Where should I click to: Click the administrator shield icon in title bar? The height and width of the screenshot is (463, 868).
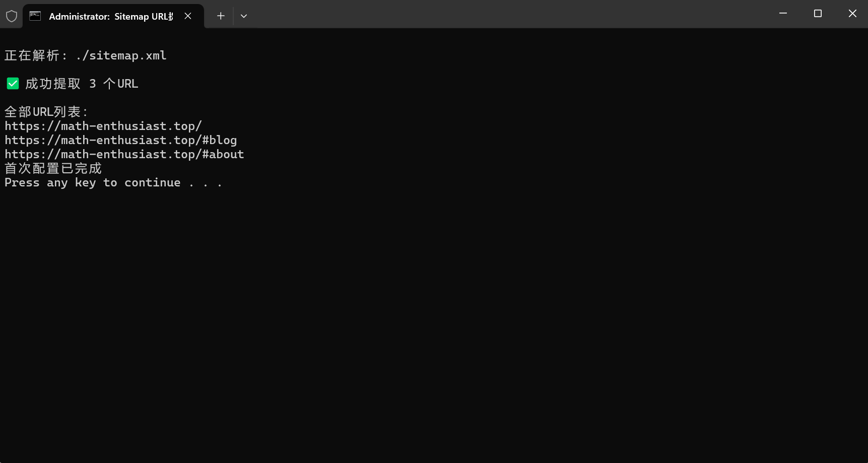point(12,16)
